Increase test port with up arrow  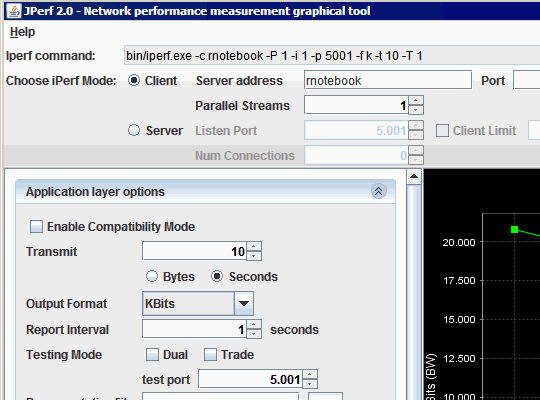point(310,375)
